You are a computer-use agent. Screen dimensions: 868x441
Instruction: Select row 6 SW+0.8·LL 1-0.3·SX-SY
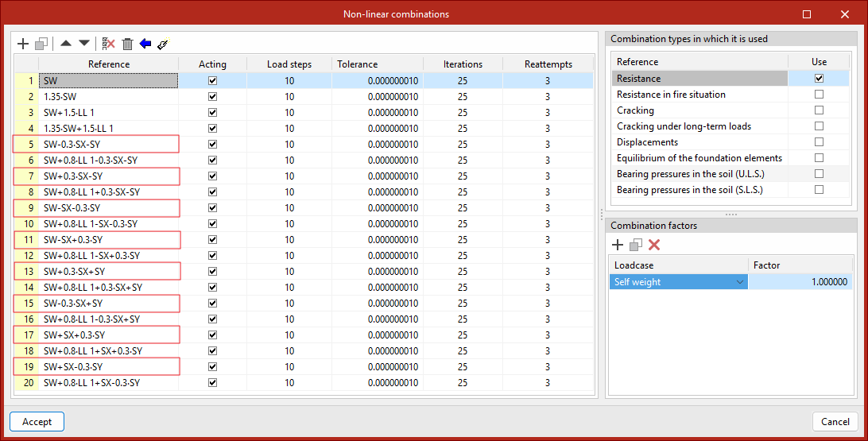click(x=108, y=160)
